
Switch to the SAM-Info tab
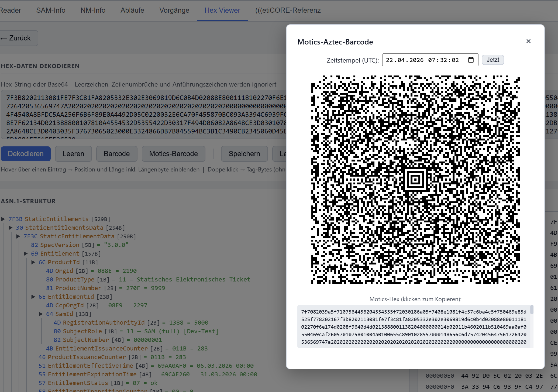51,10
